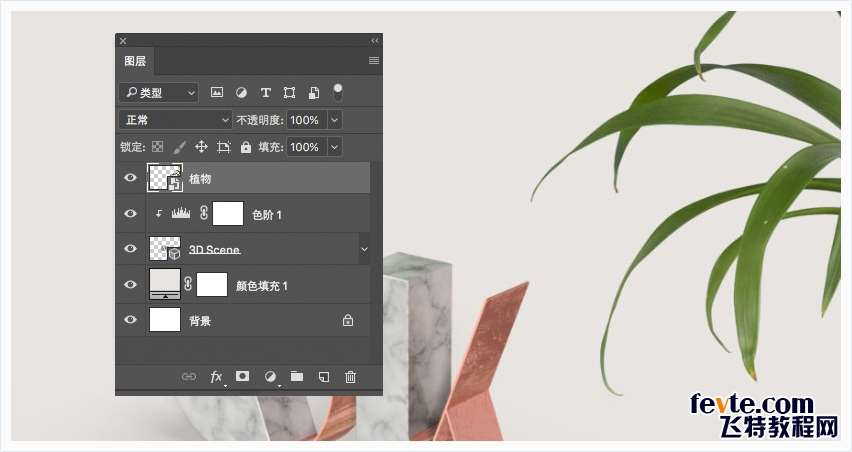Select the layer named 3D Scene
The width and height of the screenshot is (852, 452).
coord(214,250)
